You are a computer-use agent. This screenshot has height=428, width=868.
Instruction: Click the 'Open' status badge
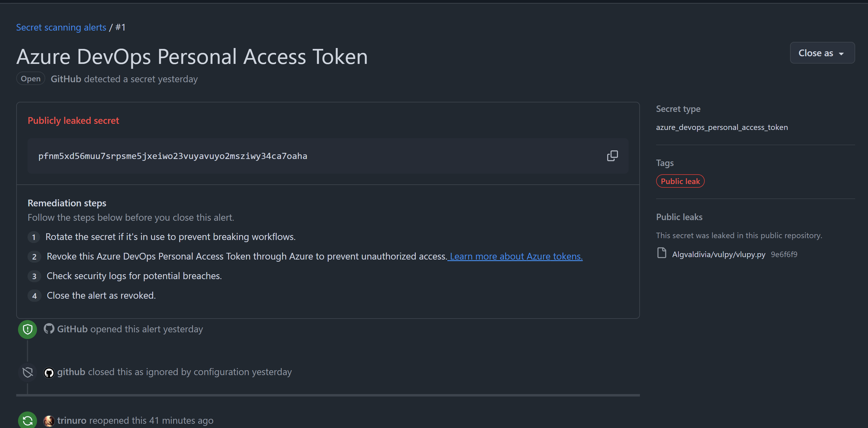(31, 79)
